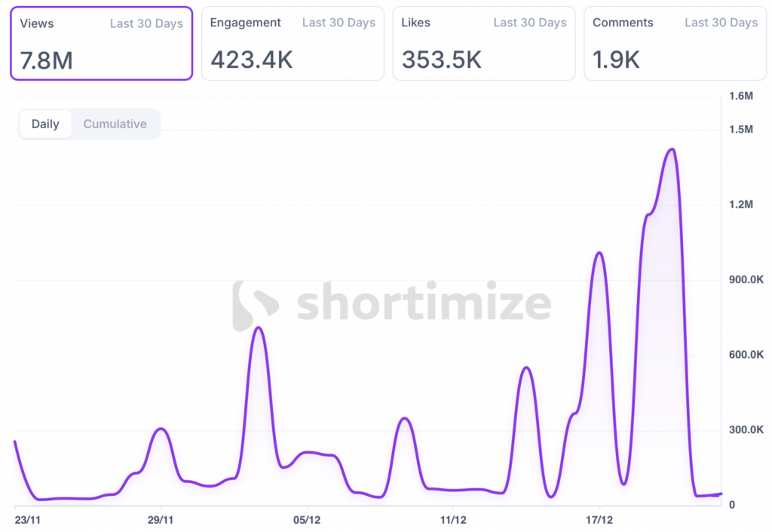Click the Shortimize logo icon watermark

(x=255, y=305)
